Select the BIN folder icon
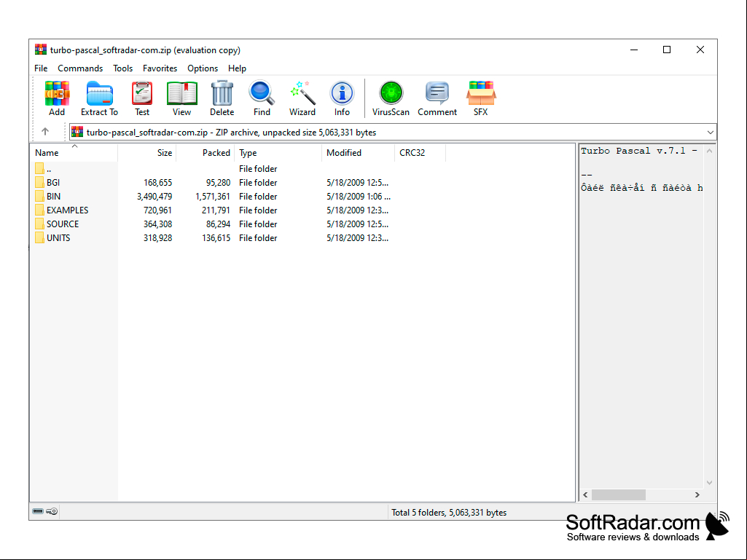747x560 pixels. pyautogui.click(x=39, y=196)
